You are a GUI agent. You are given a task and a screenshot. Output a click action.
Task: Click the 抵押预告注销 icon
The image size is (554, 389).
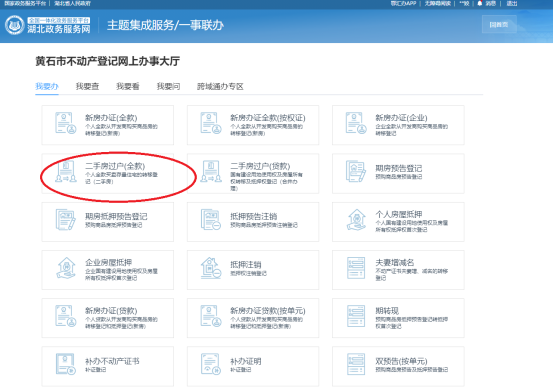click(211, 219)
